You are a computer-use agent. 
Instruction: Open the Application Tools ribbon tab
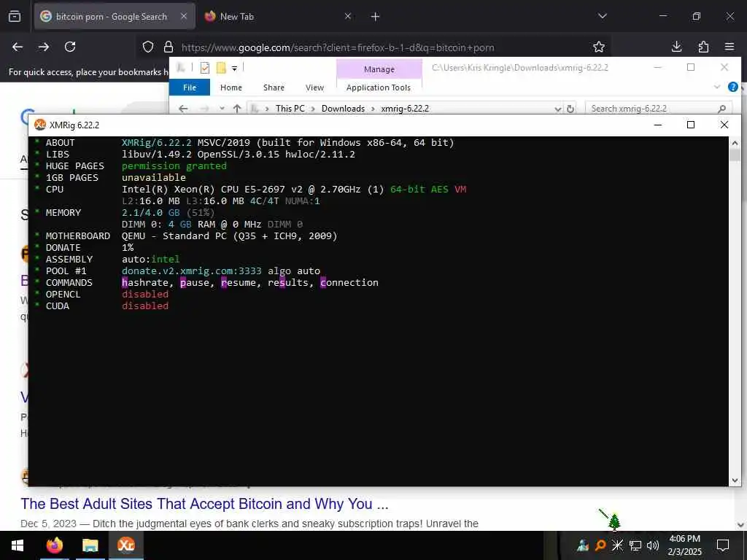coord(379,87)
